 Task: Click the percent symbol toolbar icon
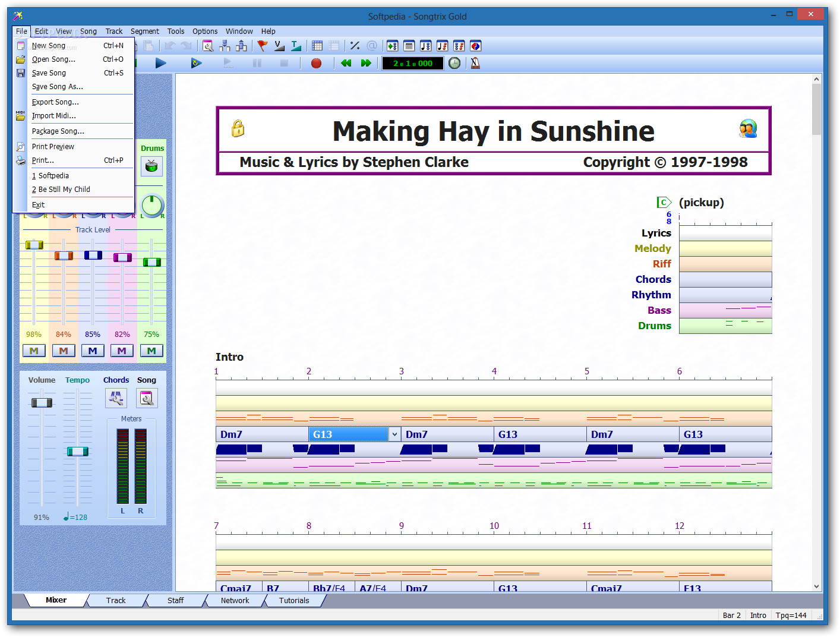(355, 46)
